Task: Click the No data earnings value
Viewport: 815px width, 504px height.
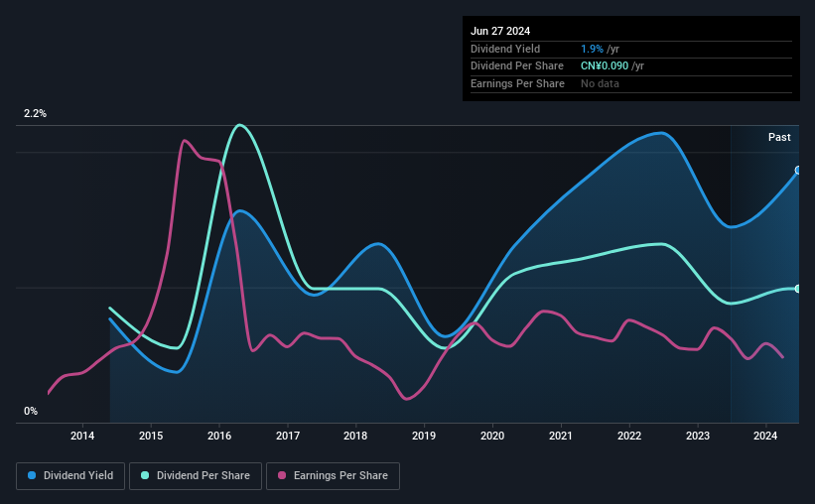Action: [600, 83]
